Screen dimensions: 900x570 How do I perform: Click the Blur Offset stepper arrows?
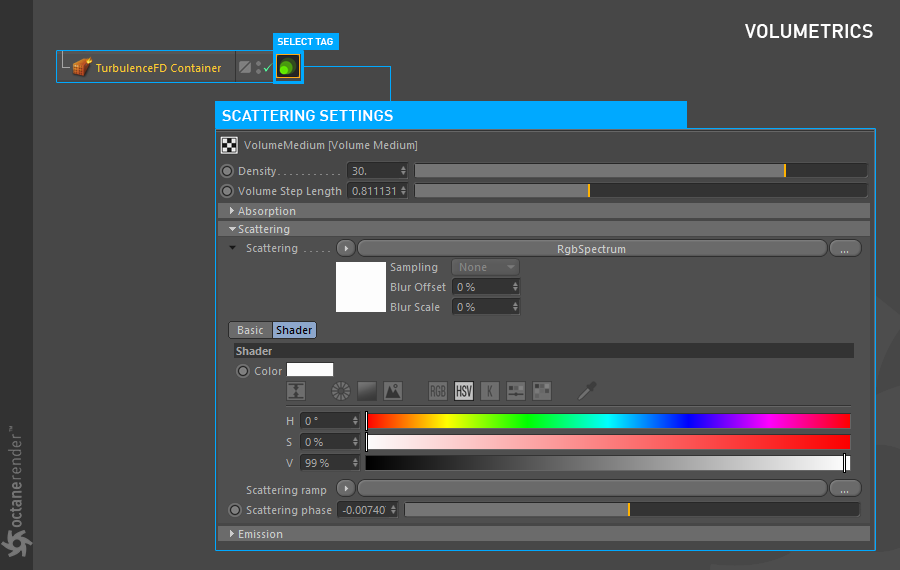[515, 287]
